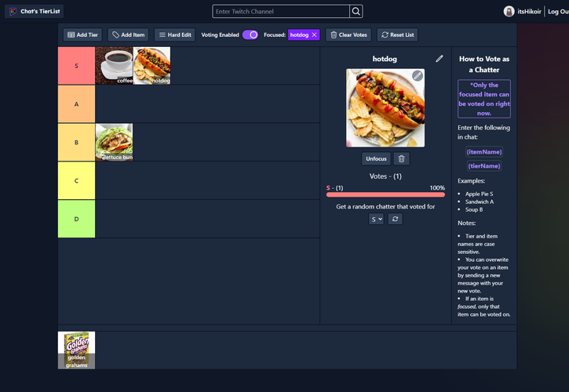
Task: Select the lettuce bun item
Action: pyautogui.click(x=114, y=142)
